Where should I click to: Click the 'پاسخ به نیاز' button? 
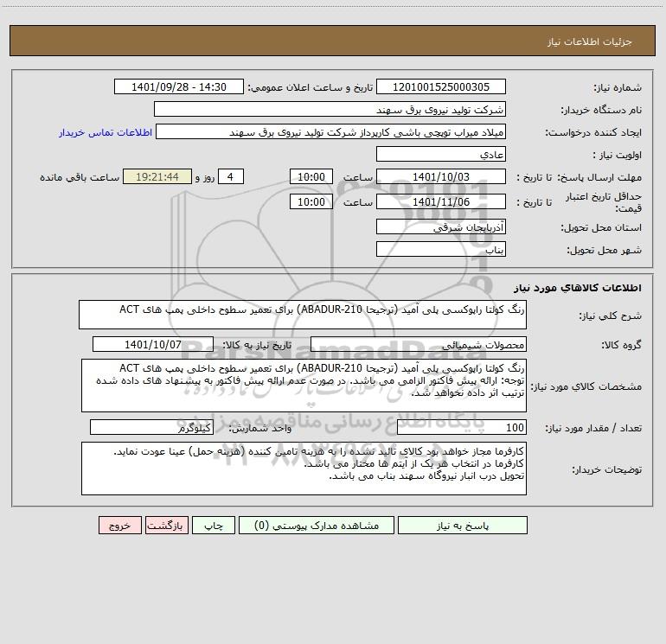(x=463, y=526)
